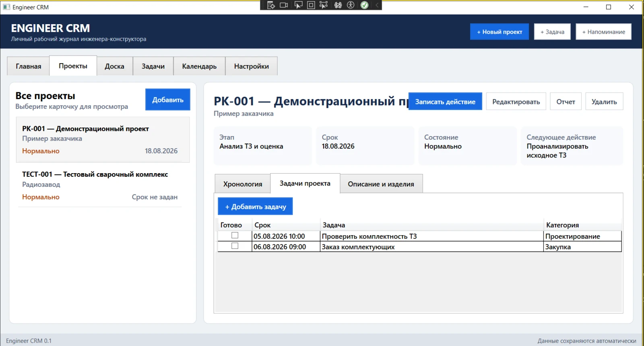Click the Срок 18.08.2026 info tile
The height and width of the screenshot is (346, 644).
(365, 146)
